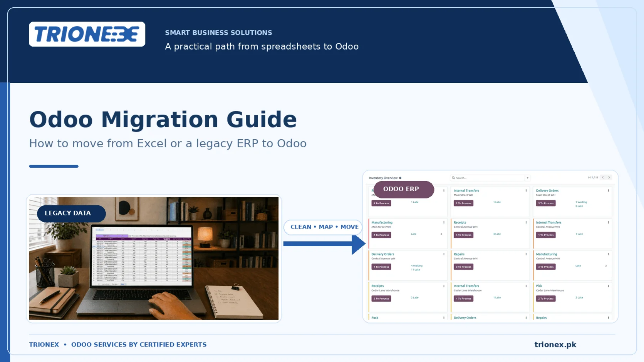Click the 0 To Process button
The width and height of the screenshot is (644, 362).
(x=463, y=267)
